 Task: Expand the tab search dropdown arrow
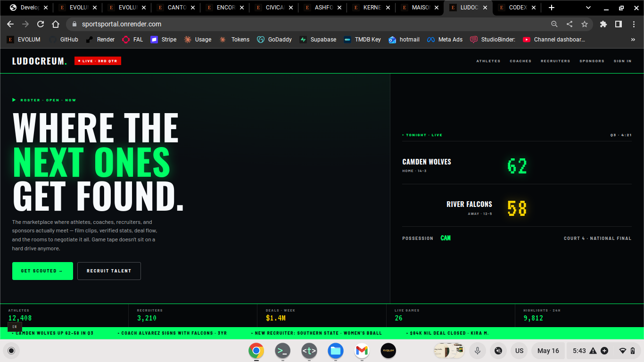point(588,8)
